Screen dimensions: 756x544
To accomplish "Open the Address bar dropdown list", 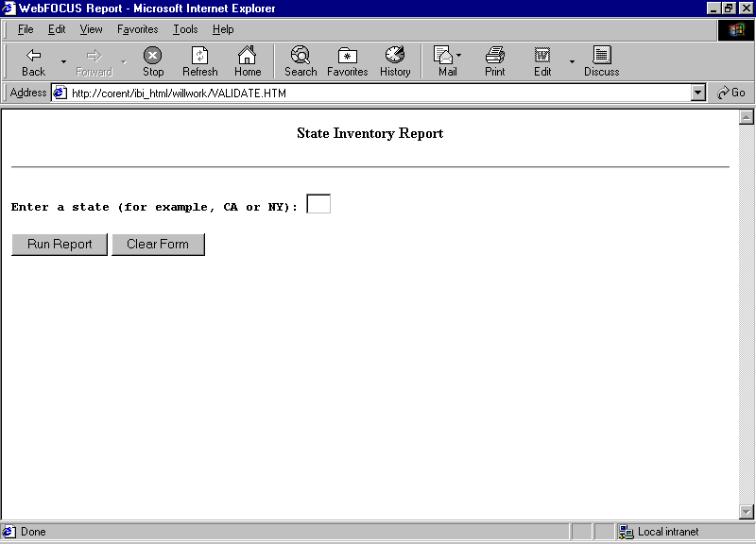I will [697, 93].
